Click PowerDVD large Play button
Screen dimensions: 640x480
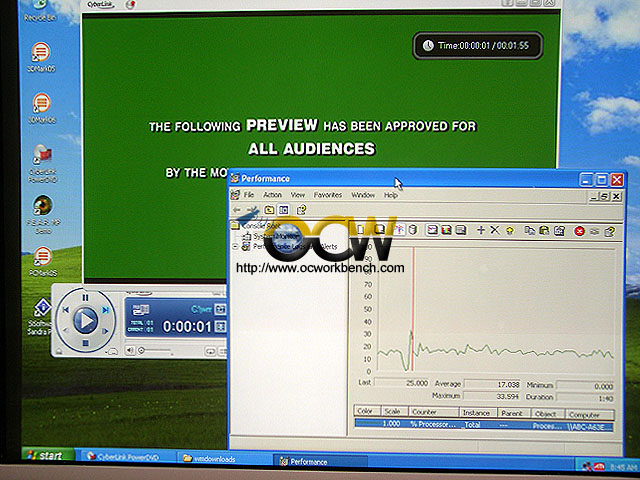coord(85,320)
